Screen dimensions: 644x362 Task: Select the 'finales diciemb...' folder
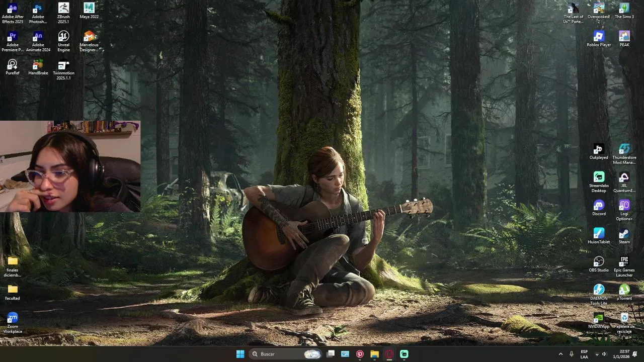[13, 267]
